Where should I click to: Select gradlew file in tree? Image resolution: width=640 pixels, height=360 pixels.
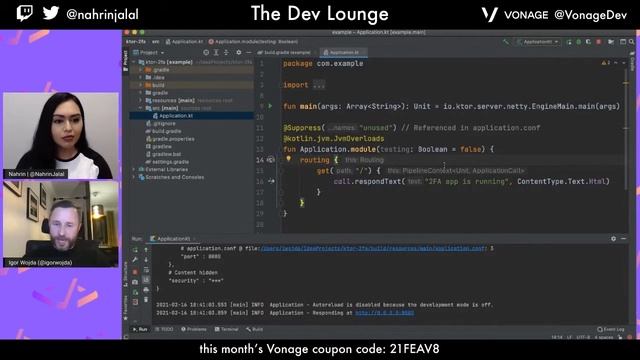click(x=159, y=147)
